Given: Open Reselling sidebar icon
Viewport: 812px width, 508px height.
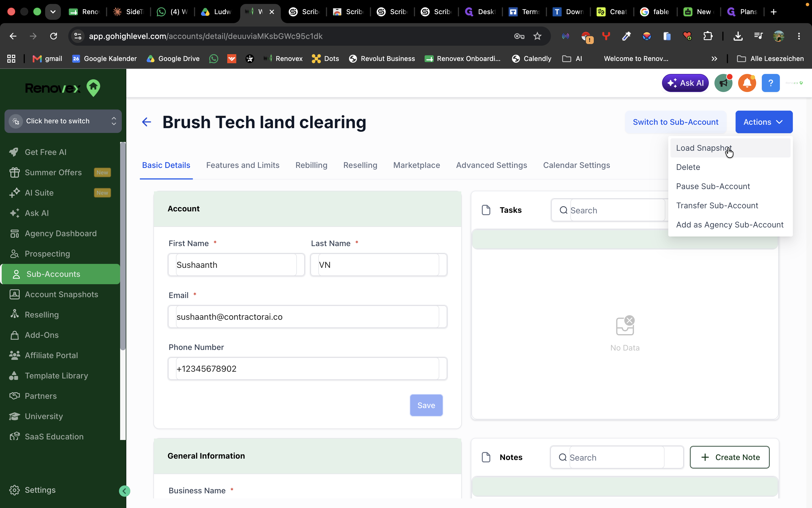Looking at the screenshot, I should (14, 315).
